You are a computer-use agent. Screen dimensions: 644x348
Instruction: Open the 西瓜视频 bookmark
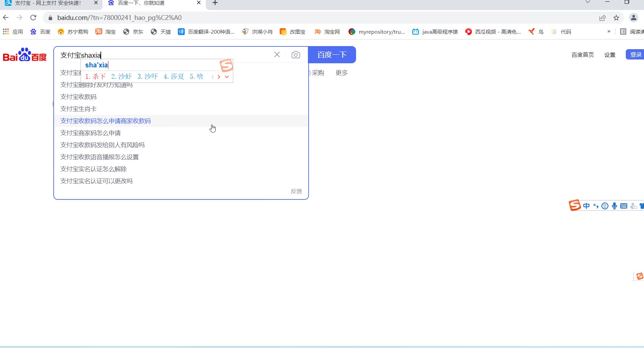tap(493, 32)
